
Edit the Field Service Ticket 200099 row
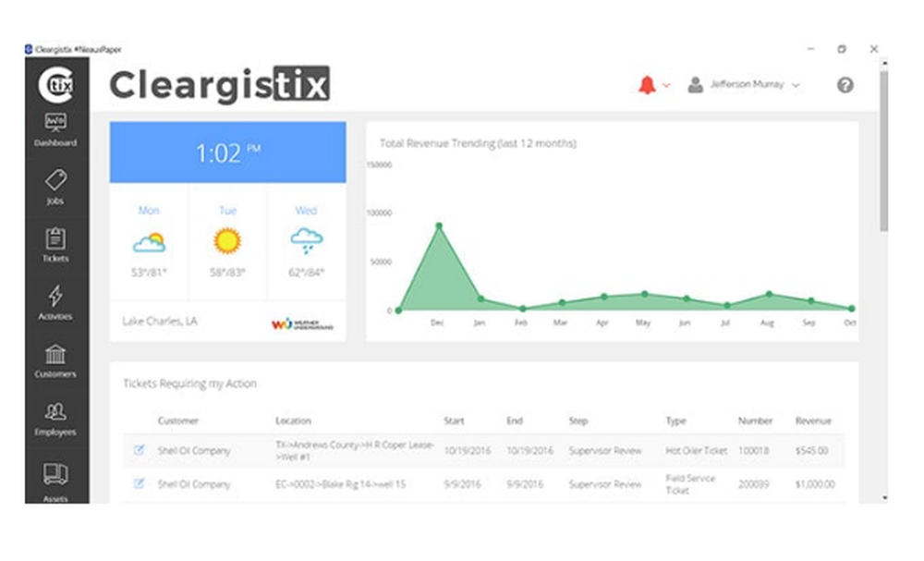click(139, 483)
